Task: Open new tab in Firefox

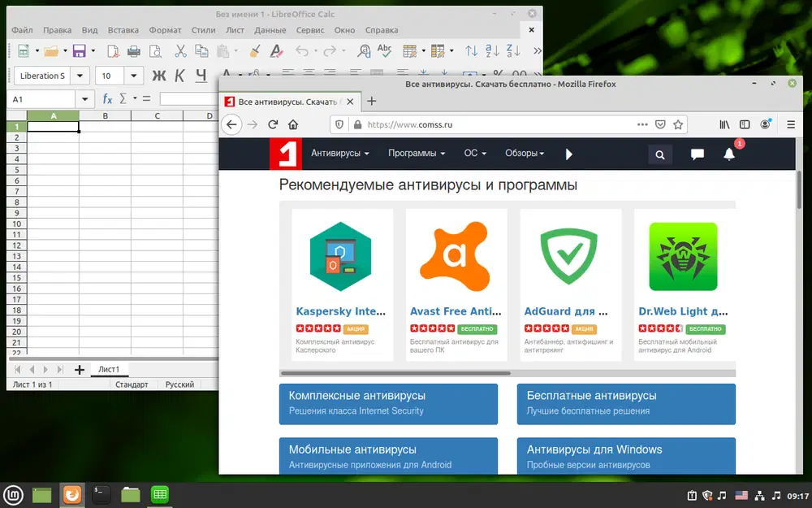Action: pyautogui.click(x=371, y=101)
